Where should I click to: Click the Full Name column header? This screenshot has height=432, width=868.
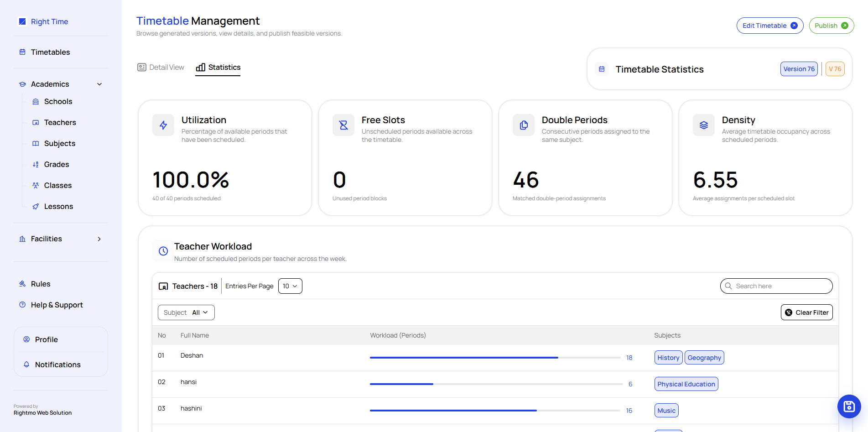[x=195, y=335]
